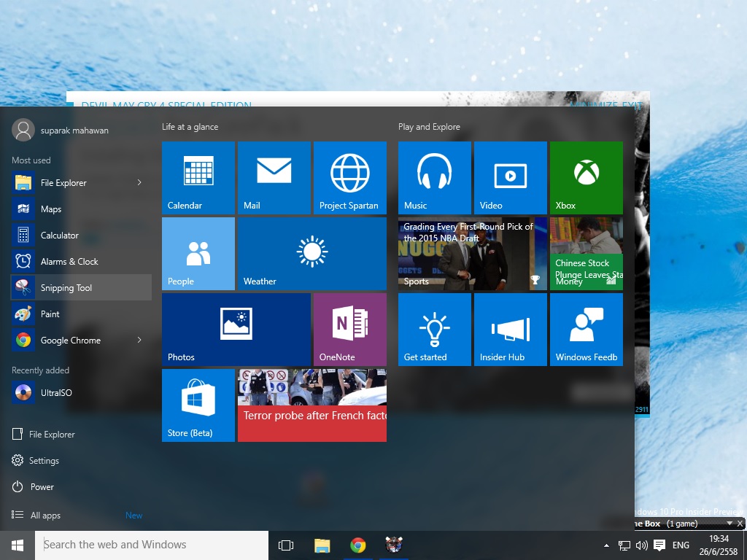The height and width of the screenshot is (560, 747).
Task: Open the Get started tile
Action: tap(435, 329)
